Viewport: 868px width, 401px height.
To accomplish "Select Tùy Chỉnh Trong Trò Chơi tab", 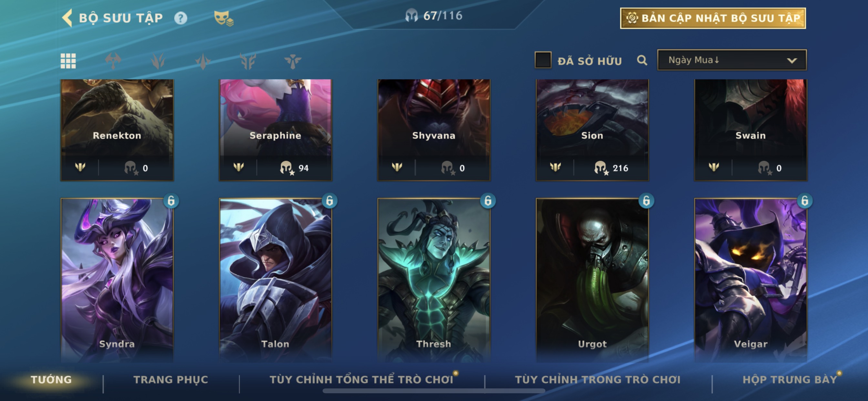I will (x=598, y=380).
